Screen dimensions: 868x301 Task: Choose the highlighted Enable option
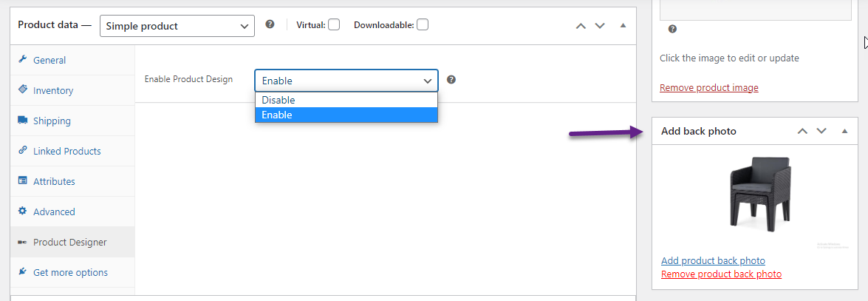(346, 115)
